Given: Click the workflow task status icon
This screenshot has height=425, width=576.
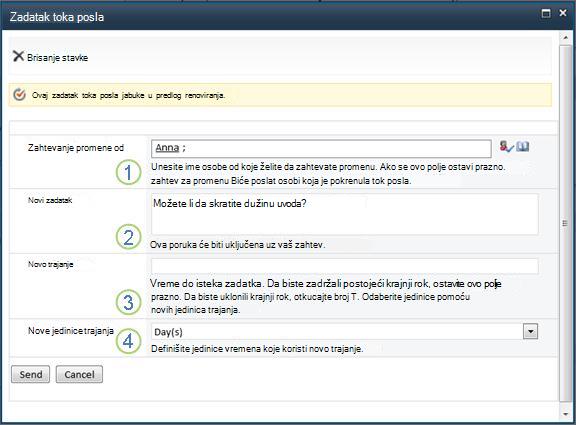Looking at the screenshot, I should click(19, 95).
